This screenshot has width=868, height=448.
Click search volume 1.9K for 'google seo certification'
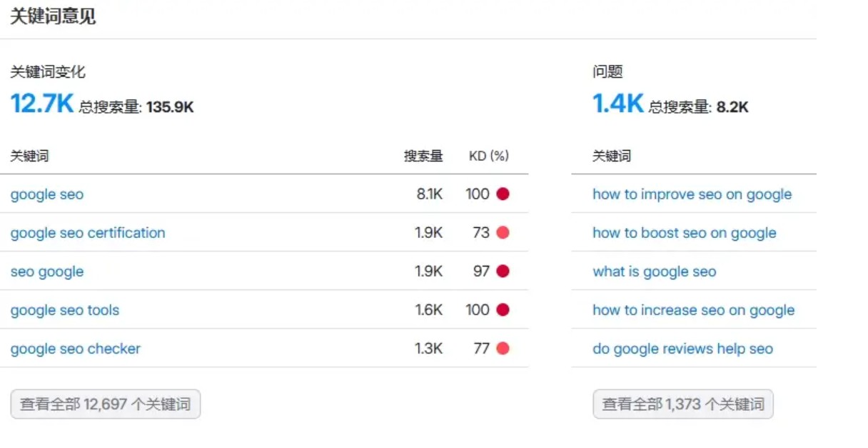429,233
